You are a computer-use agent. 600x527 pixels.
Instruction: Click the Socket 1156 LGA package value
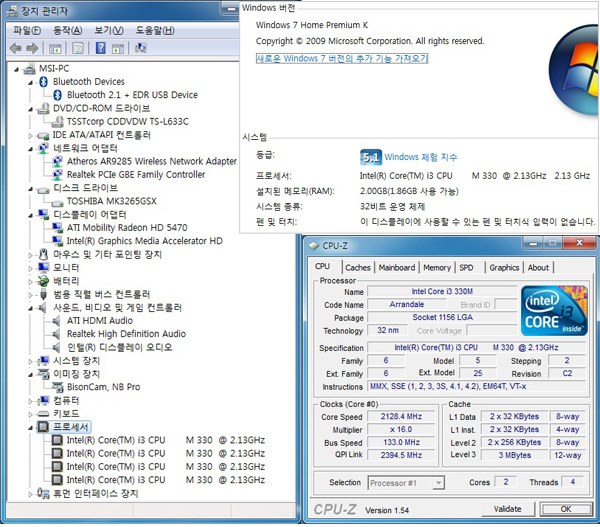click(x=442, y=318)
